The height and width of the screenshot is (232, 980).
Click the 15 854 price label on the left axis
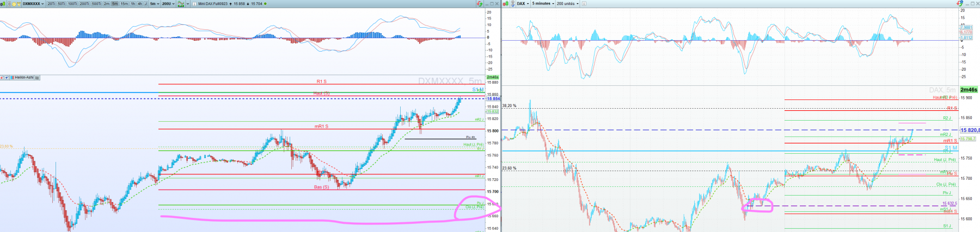coord(493,98)
